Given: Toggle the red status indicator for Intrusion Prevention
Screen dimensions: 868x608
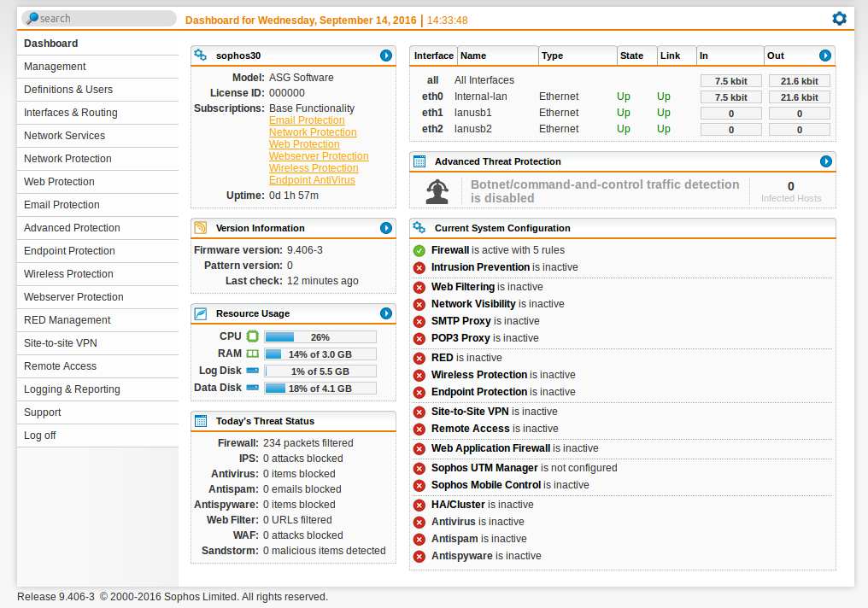Looking at the screenshot, I should [x=419, y=267].
